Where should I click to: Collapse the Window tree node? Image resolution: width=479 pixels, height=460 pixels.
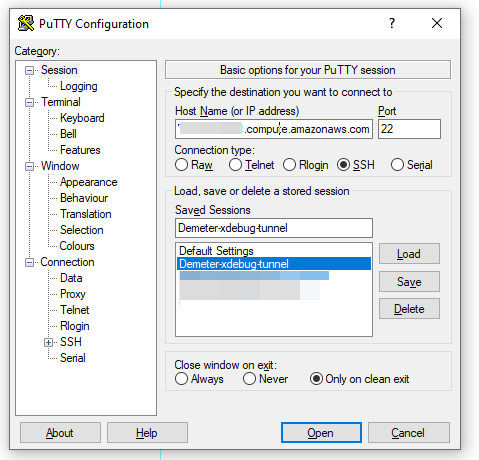(29, 166)
